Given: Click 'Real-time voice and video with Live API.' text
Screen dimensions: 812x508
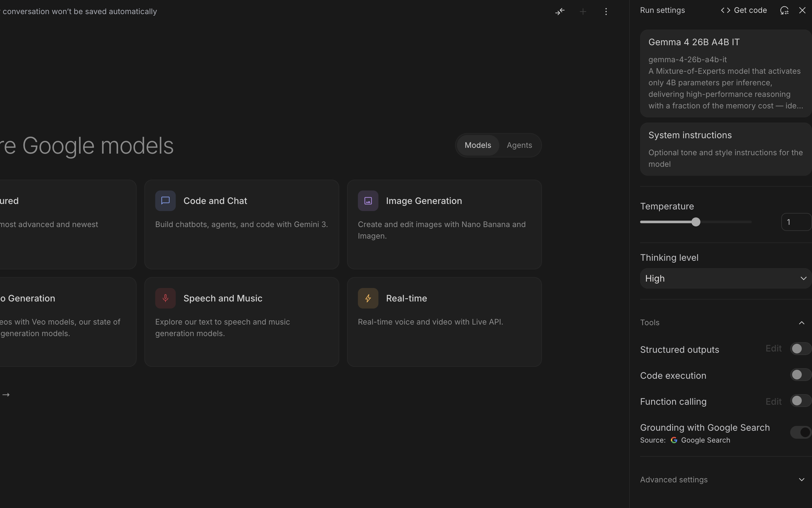Looking at the screenshot, I should [x=430, y=322].
